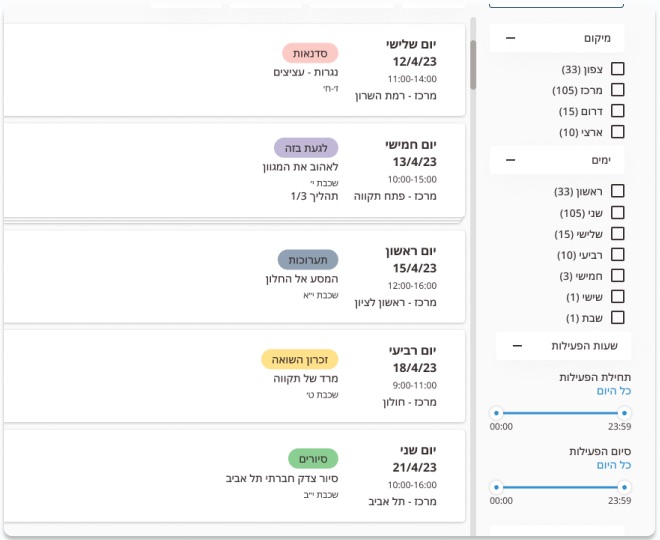
Task: Click the time 12:00-16:00
Action: pyautogui.click(x=412, y=286)
